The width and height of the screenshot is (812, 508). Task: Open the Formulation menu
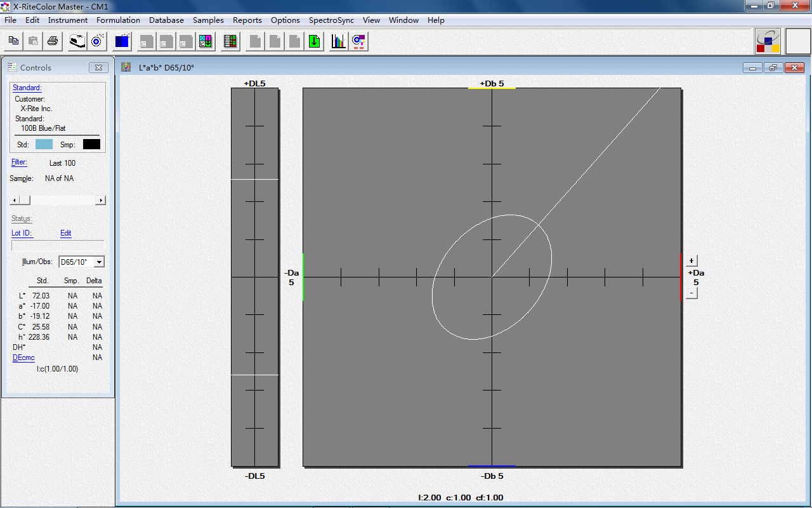point(118,20)
